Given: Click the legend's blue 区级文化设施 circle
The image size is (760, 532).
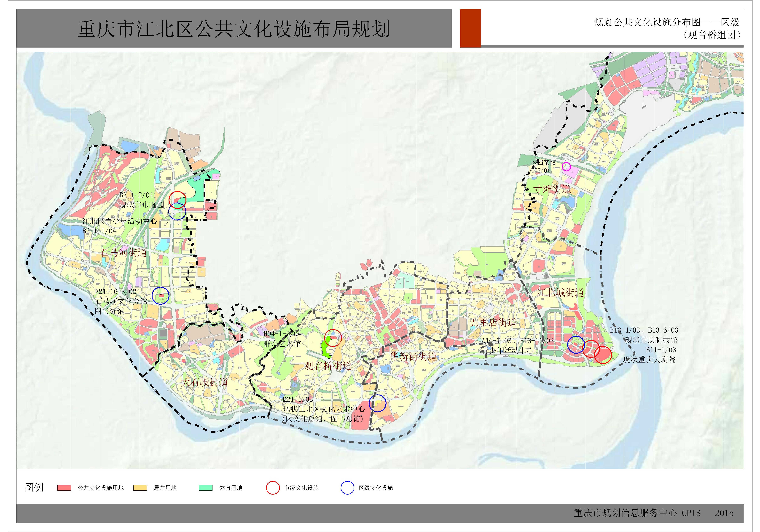Looking at the screenshot, I should click(348, 488).
